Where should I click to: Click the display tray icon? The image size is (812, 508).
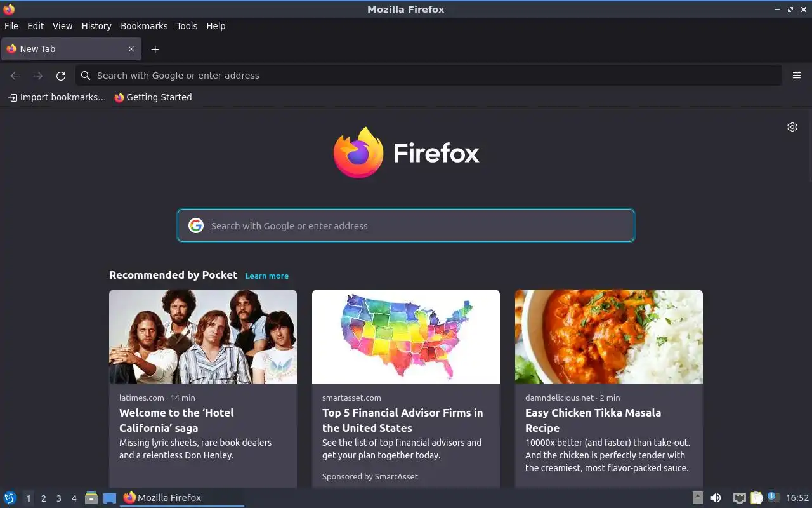coord(739,498)
